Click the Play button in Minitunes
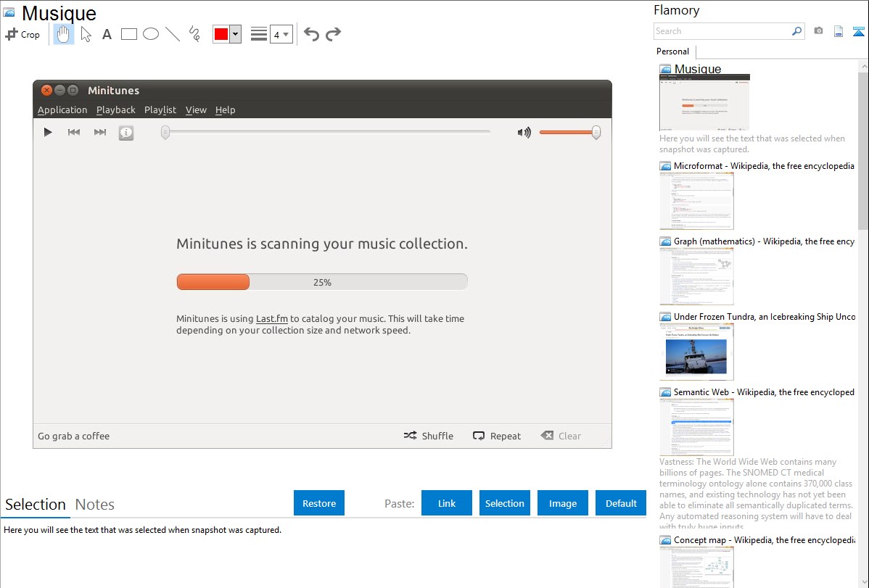Image resolution: width=869 pixels, height=588 pixels. coord(48,132)
